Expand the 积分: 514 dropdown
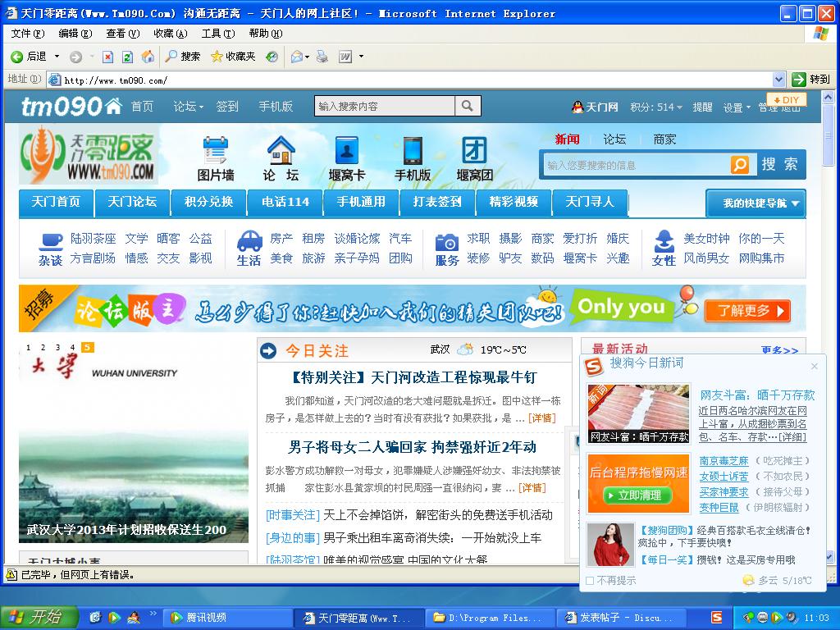Screen dimensions: 840x630 (679, 107)
